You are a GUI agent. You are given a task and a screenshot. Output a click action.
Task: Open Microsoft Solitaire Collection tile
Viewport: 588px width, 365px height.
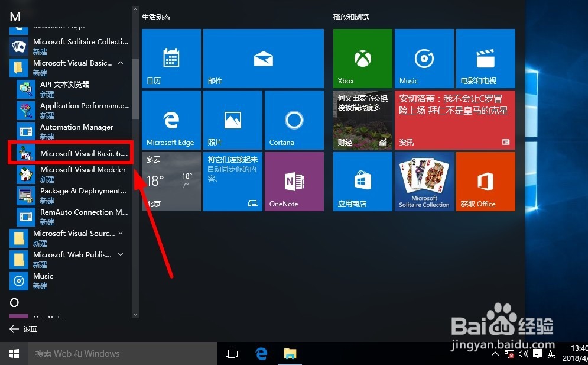(424, 182)
